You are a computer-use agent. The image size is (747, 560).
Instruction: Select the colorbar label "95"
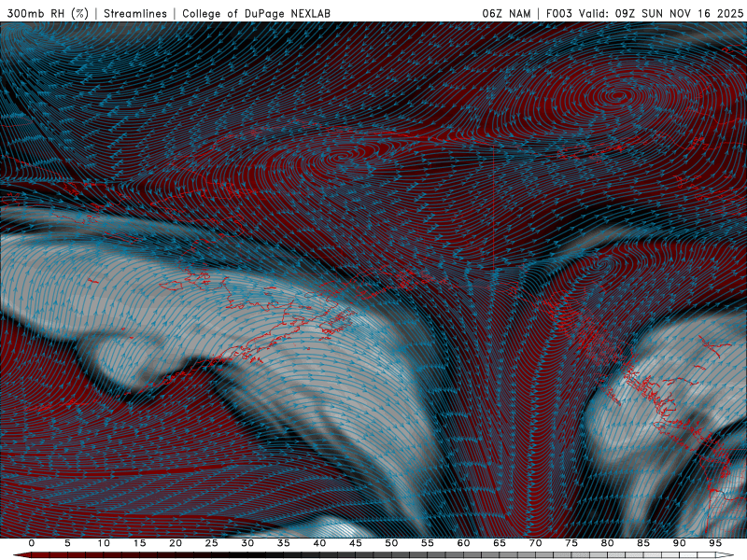pos(715,543)
